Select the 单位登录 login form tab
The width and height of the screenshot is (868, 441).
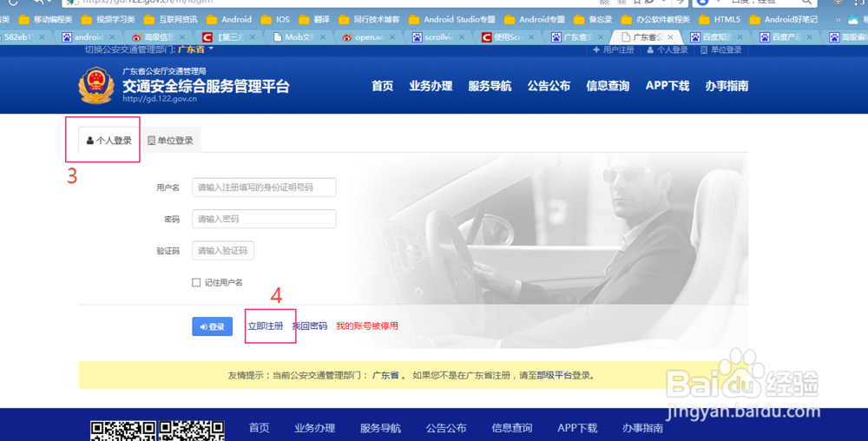coord(170,141)
